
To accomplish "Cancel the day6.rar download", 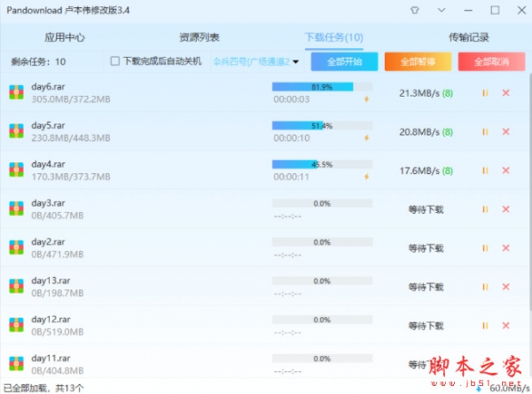I will click(x=506, y=92).
